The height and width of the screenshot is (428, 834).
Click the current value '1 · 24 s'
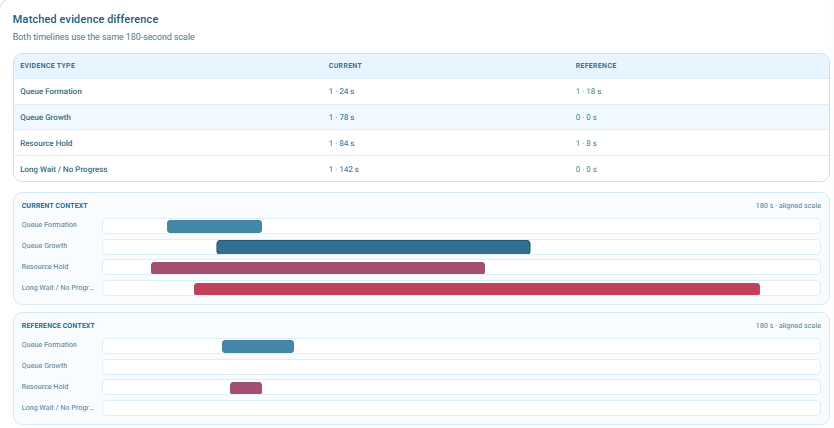click(341, 91)
